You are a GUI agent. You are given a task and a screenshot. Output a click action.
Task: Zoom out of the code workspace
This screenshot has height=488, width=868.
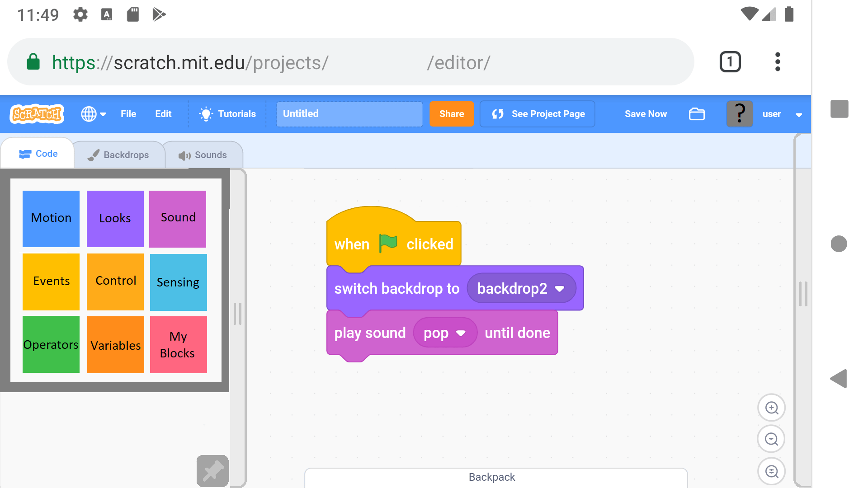point(771,439)
